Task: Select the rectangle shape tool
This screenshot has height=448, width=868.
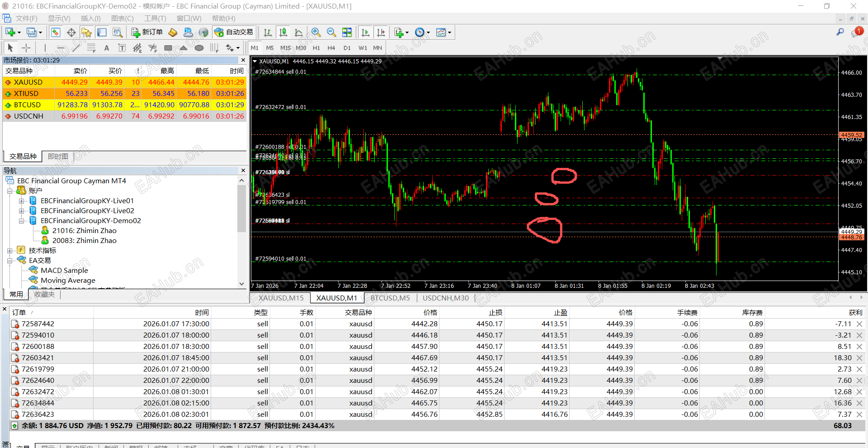Action: (168, 48)
